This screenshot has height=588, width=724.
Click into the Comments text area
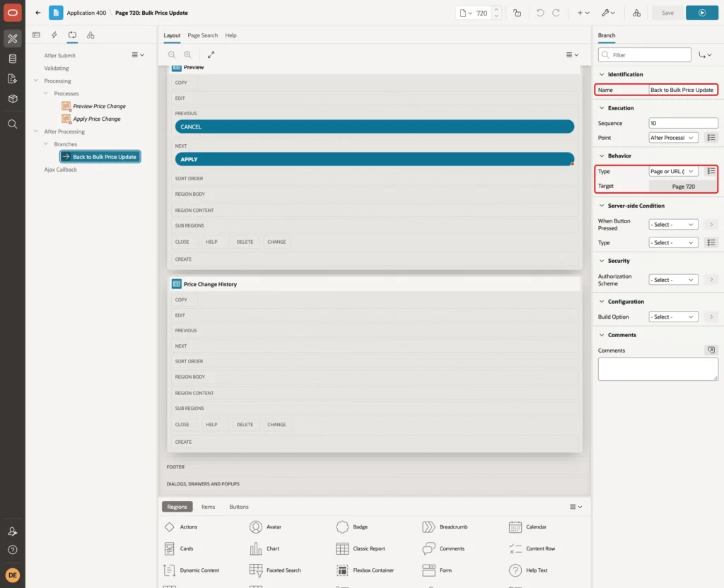(658, 370)
